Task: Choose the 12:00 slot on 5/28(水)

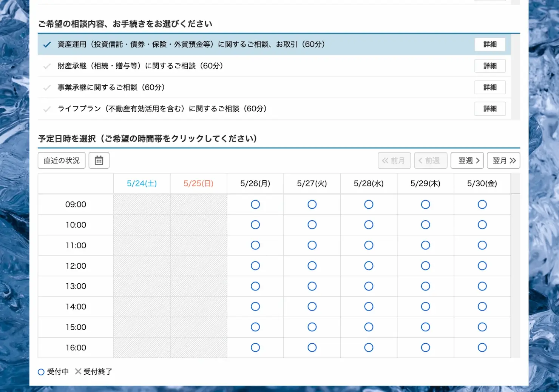Action: pyautogui.click(x=369, y=266)
